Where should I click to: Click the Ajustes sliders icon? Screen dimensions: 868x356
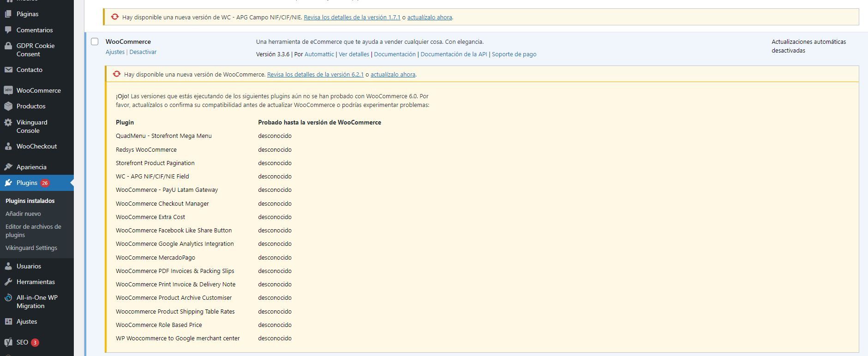(x=8, y=321)
